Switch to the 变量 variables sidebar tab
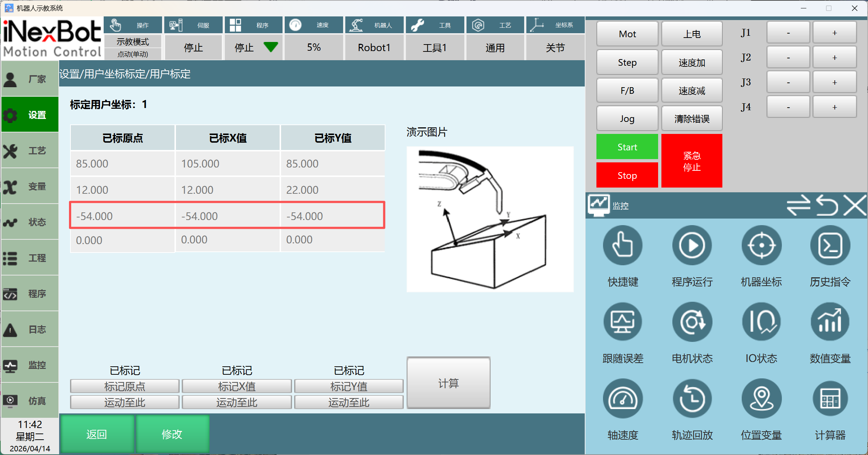Image resolution: width=868 pixels, height=455 pixels. pyautogui.click(x=30, y=186)
